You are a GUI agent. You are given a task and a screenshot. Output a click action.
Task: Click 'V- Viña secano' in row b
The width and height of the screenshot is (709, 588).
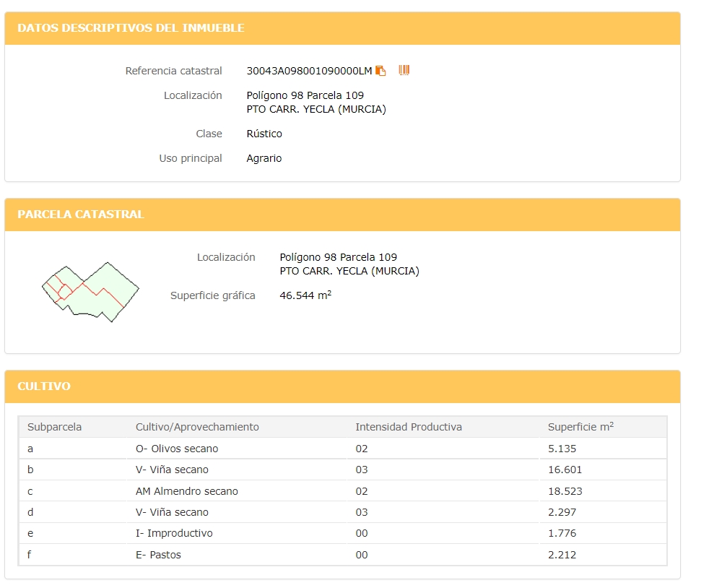pos(172,470)
